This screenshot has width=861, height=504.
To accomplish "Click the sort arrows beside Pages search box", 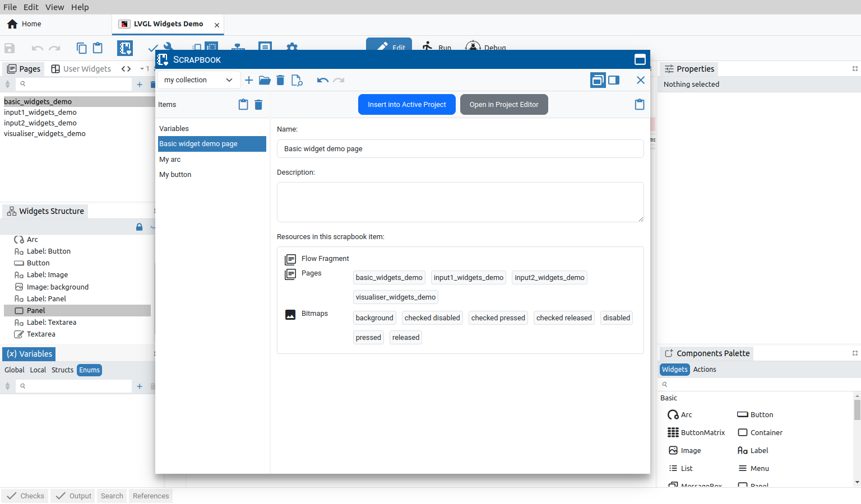I will (x=7, y=84).
